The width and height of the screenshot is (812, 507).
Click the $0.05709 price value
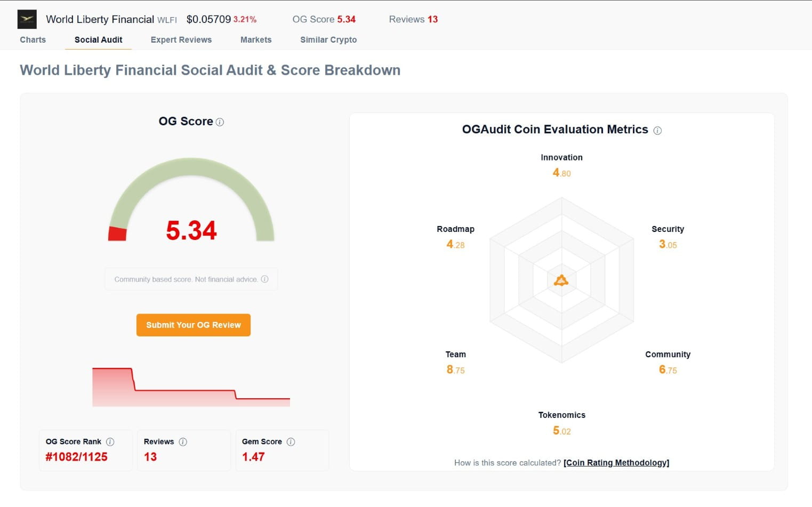click(x=208, y=20)
